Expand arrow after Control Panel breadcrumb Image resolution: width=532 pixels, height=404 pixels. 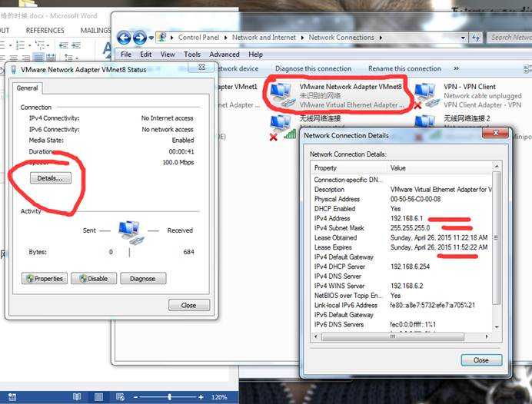[225, 38]
